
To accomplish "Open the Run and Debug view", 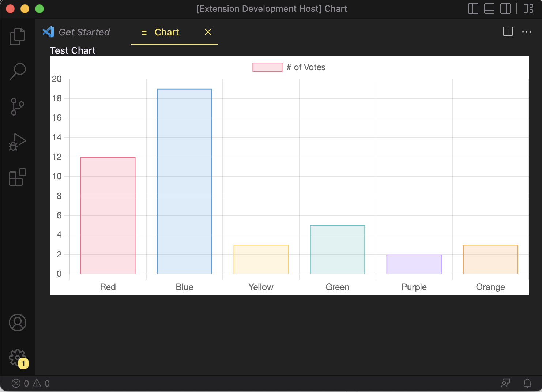I will click(17, 142).
